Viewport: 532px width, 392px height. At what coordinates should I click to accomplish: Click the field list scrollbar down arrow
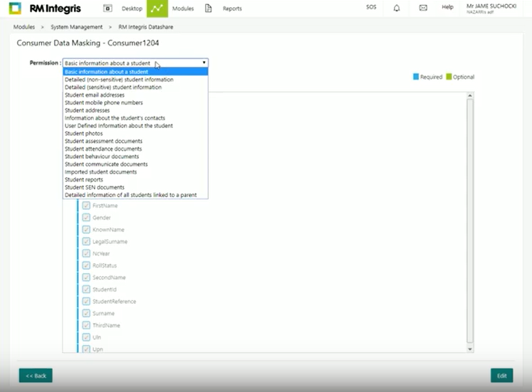tap(470, 349)
